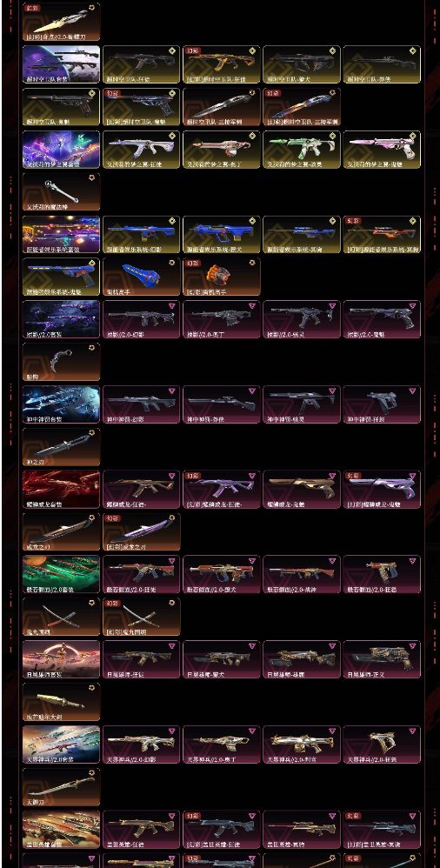This screenshot has height=868, width=440.
Task: Open the neon dream wings bundle thumbnail
Action: [x=62, y=150]
